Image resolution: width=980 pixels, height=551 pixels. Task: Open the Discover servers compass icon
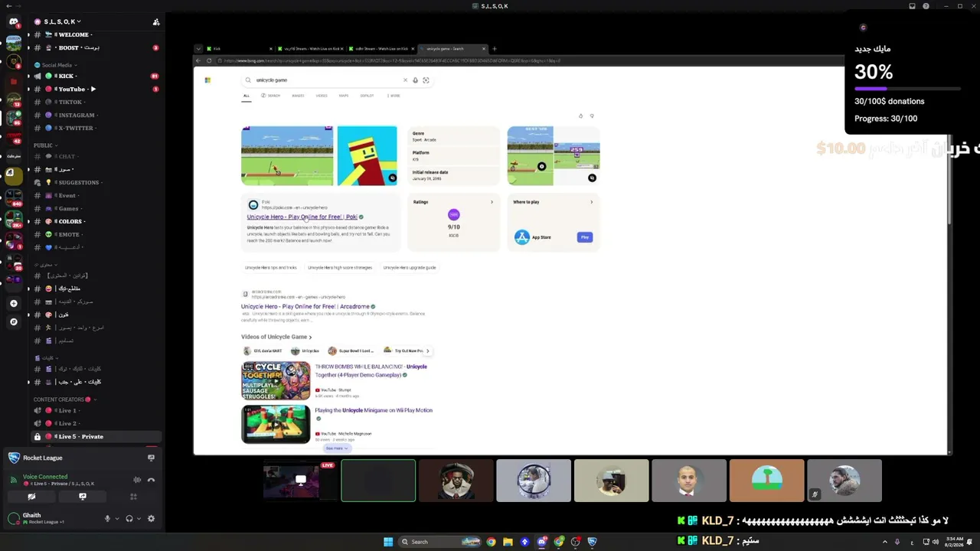[13, 322]
